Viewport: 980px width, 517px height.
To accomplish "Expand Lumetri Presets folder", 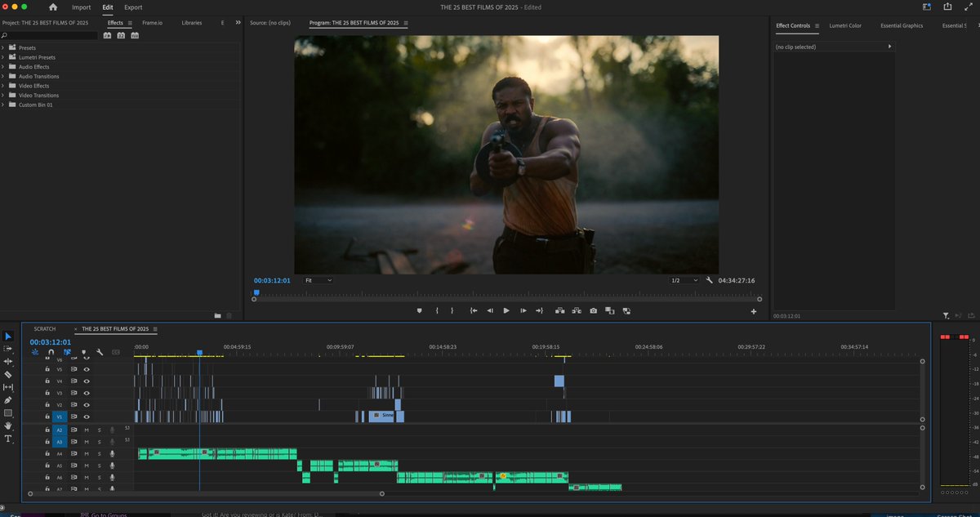I will (3, 57).
